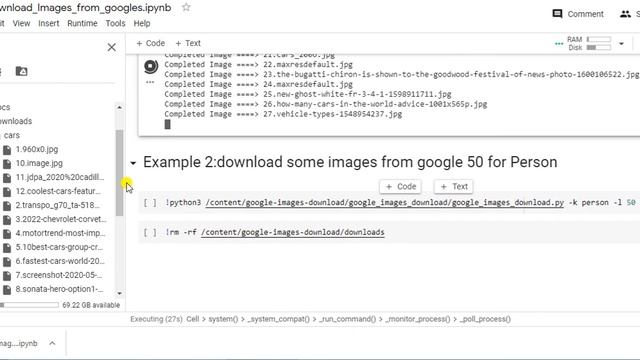Screen dimensions: 640x360
Task: Click the 69.22 GB available label
Action: pos(91,305)
